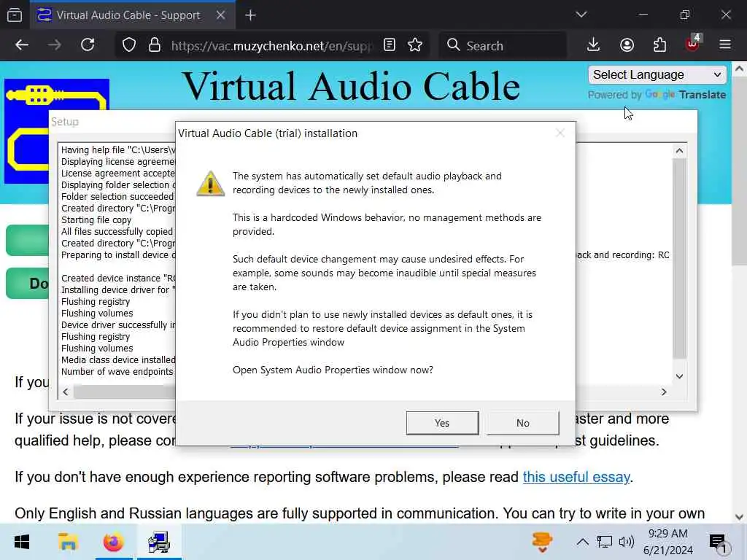Click Yes to open System Audio Properties
This screenshot has height=560, width=747.
pos(442,423)
